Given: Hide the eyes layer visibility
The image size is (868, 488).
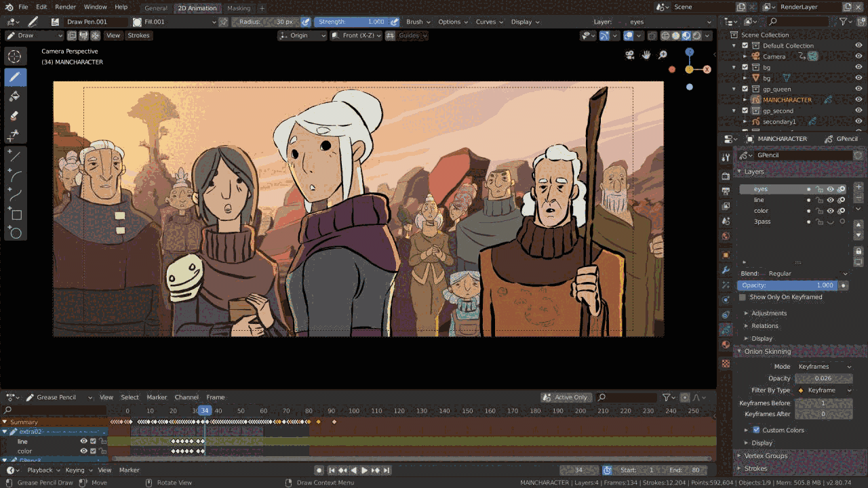Looking at the screenshot, I should (830, 190).
